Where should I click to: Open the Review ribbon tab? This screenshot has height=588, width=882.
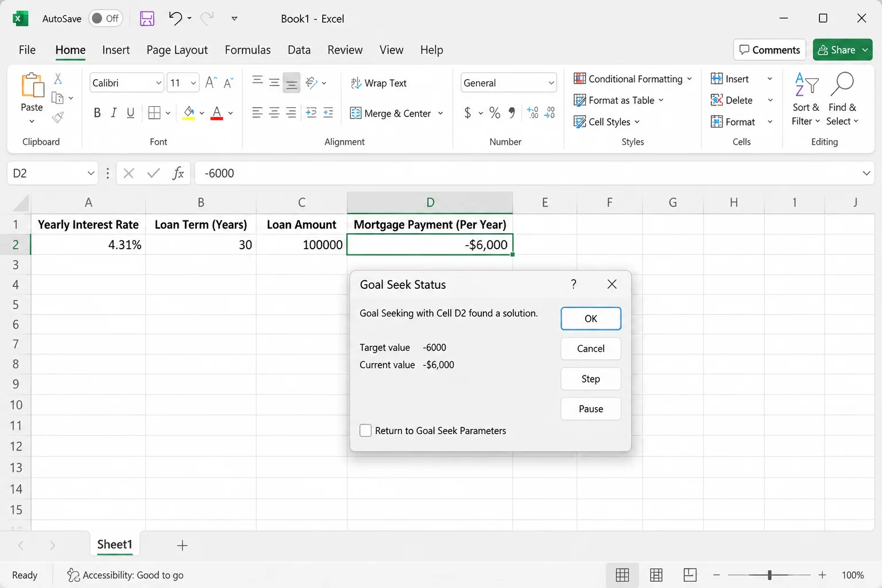tap(345, 50)
